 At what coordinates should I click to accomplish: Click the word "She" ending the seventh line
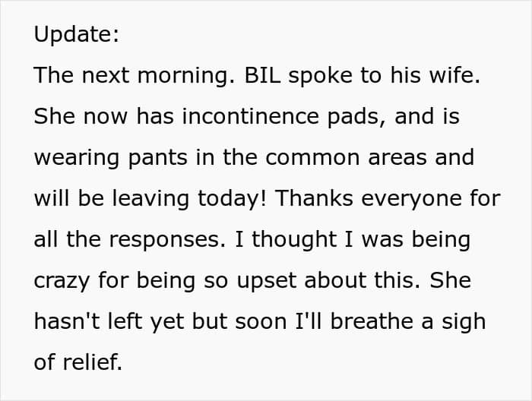(450, 281)
